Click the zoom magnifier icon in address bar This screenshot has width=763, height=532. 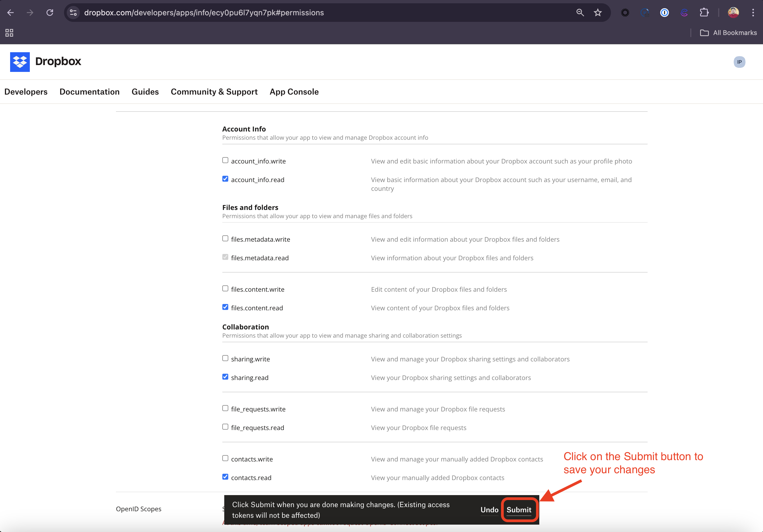[580, 13]
